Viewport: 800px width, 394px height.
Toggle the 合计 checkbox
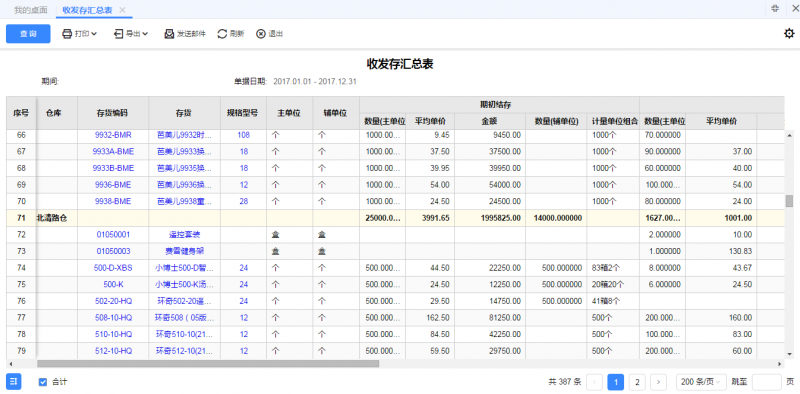(43, 382)
